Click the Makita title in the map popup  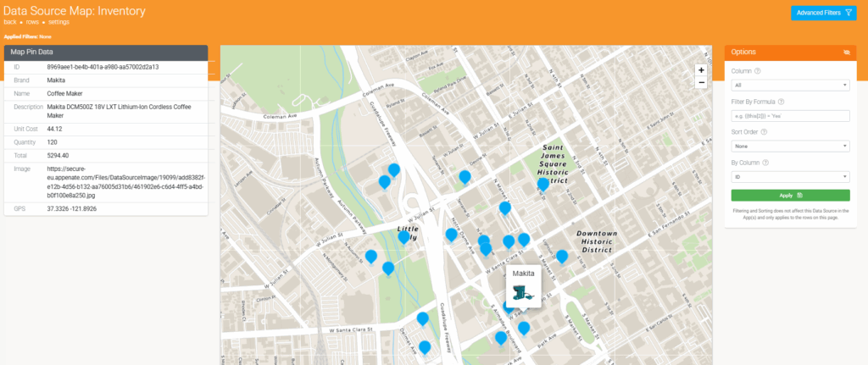point(522,274)
